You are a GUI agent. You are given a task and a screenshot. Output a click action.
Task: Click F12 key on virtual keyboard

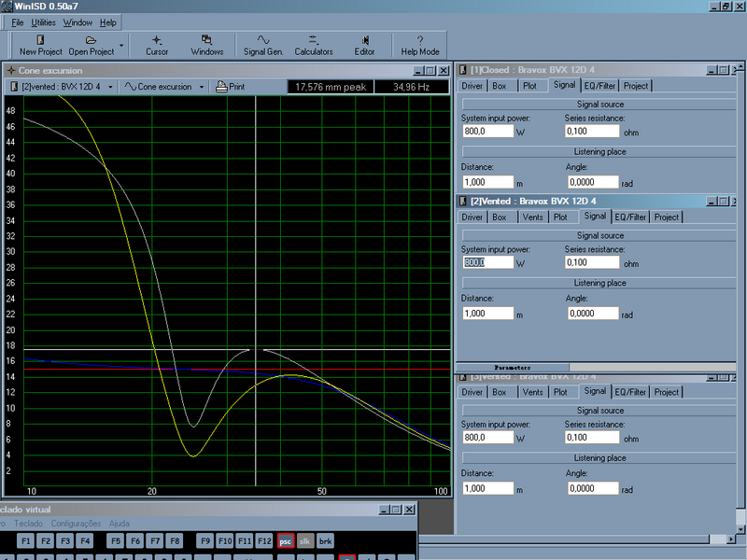click(x=264, y=541)
